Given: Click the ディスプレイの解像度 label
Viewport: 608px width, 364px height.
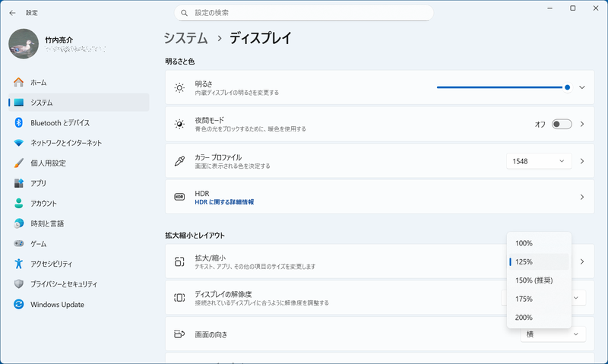Looking at the screenshot, I should click(223, 294).
